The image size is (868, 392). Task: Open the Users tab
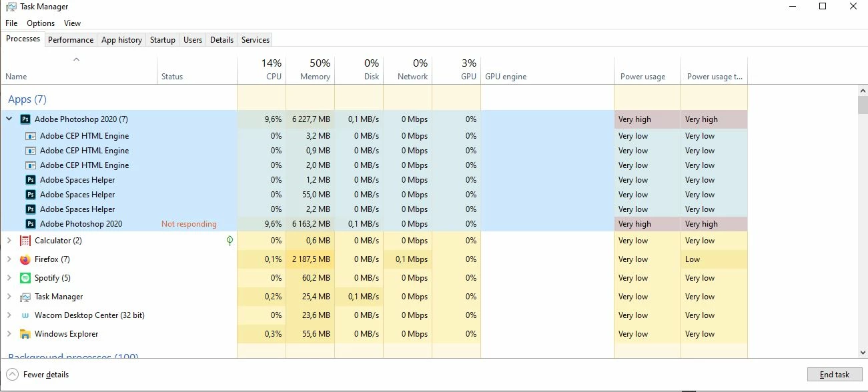[x=193, y=40]
